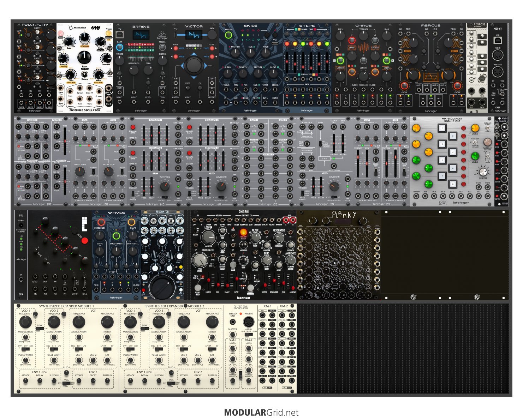The image size is (523, 420).
Task: Click the USB port on the MIDI-CV module
Action: pos(498,41)
